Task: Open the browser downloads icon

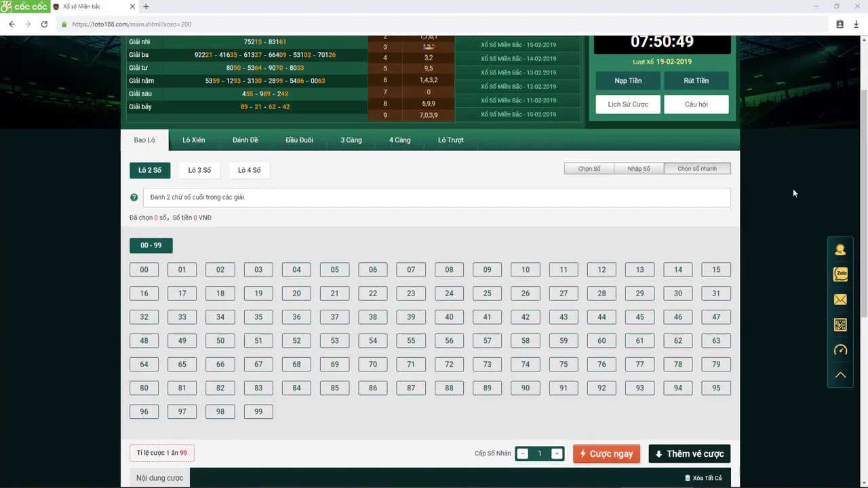Action: 856,24
